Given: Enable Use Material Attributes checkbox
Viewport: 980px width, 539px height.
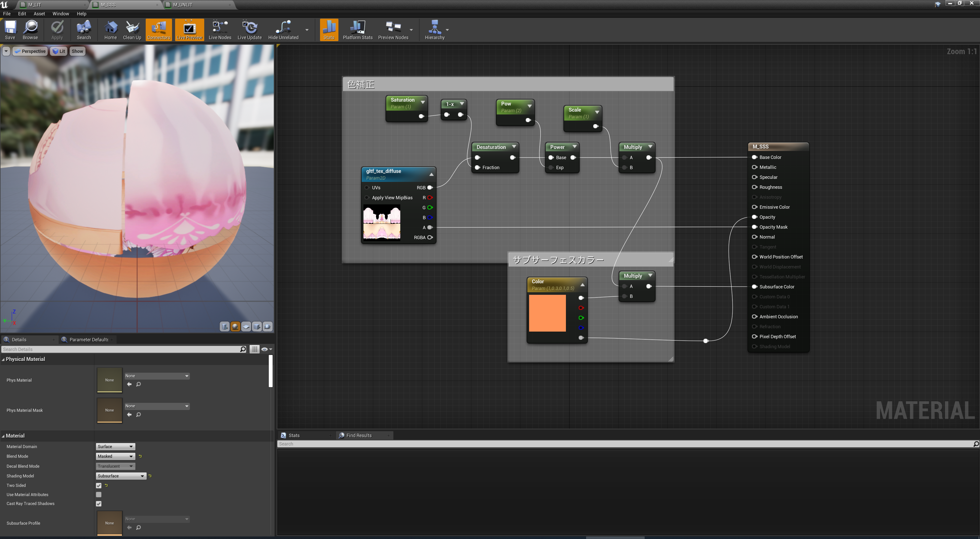Looking at the screenshot, I should (98, 495).
